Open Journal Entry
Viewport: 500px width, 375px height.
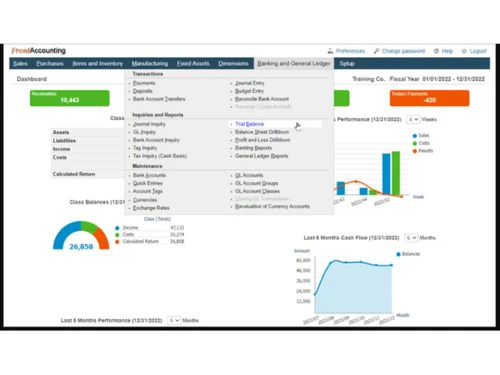pos(250,83)
